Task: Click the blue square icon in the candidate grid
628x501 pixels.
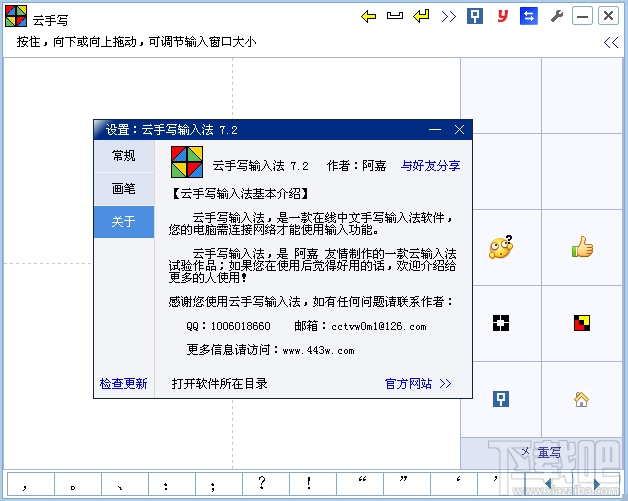Action: coord(501,399)
